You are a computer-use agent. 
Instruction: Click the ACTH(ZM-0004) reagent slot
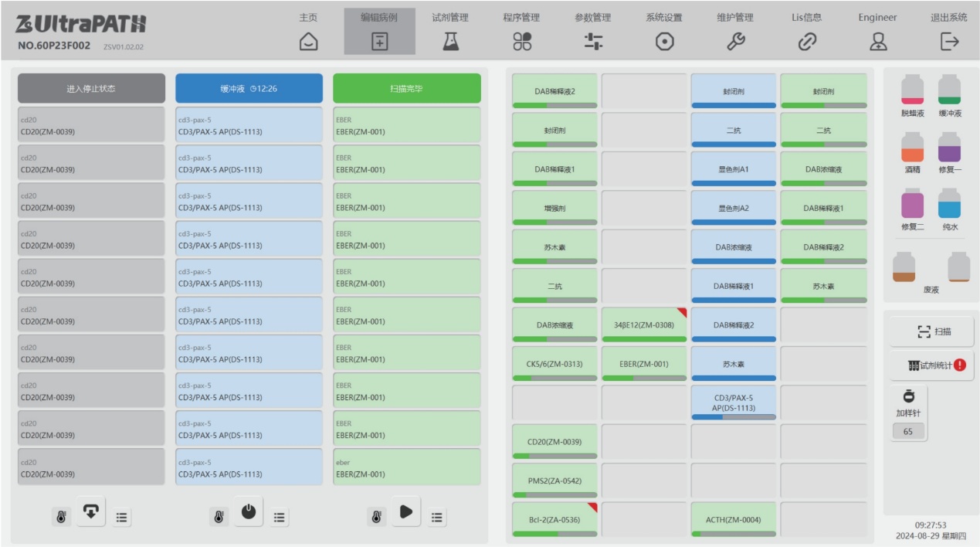733,519
